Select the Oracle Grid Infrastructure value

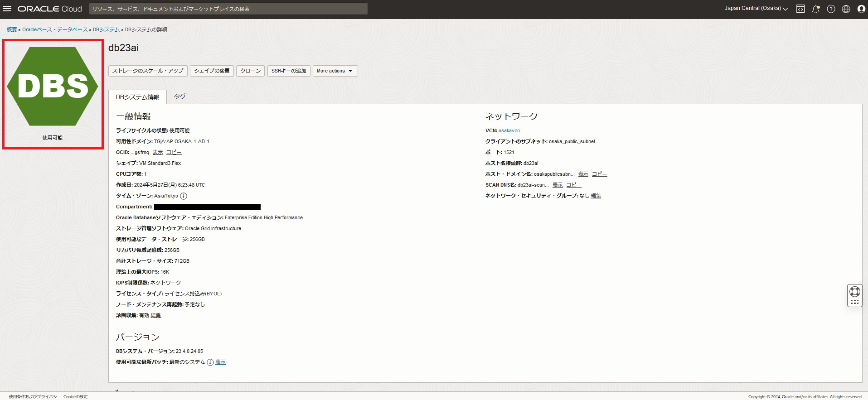click(x=213, y=229)
